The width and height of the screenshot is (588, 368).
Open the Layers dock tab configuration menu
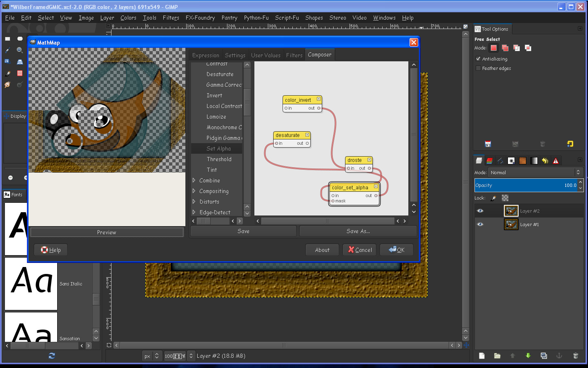(x=580, y=160)
